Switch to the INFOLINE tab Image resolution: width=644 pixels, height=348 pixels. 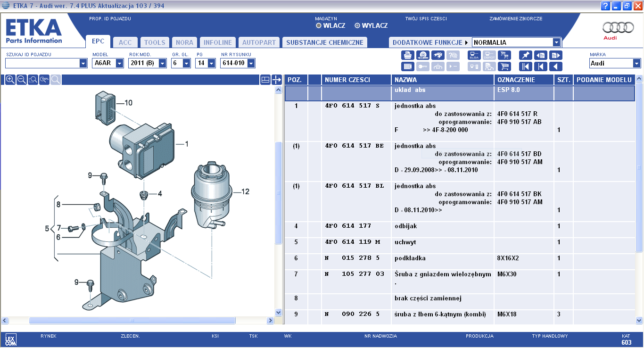click(218, 42)
